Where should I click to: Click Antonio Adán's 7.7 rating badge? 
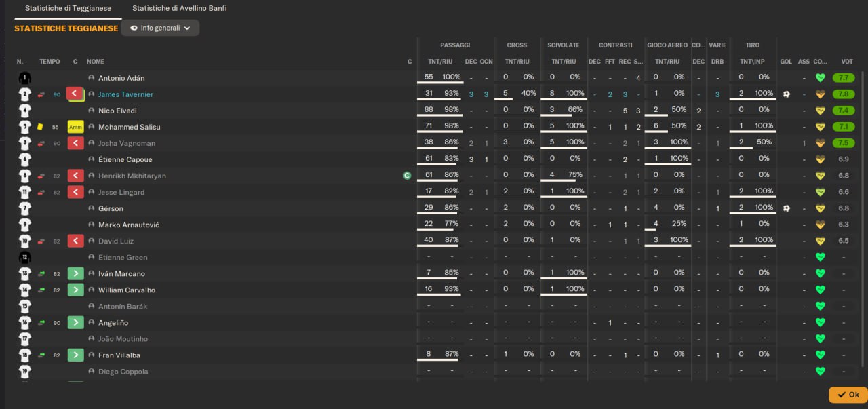point(844,78)
